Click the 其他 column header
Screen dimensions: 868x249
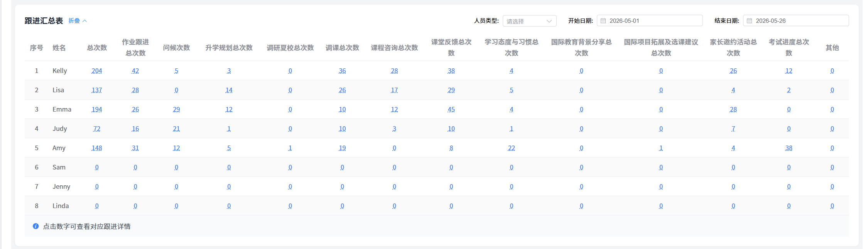coord(832,48)
